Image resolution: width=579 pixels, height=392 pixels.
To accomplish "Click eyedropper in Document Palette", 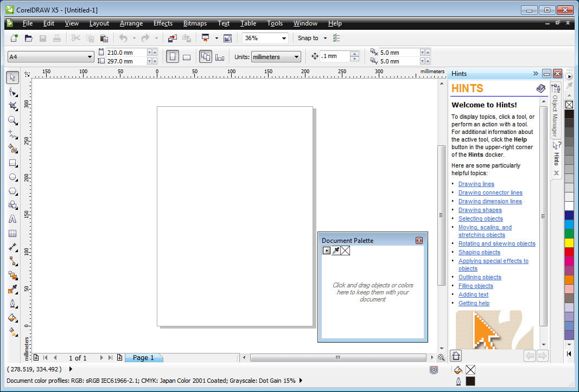I will click(x=336, y=250).
